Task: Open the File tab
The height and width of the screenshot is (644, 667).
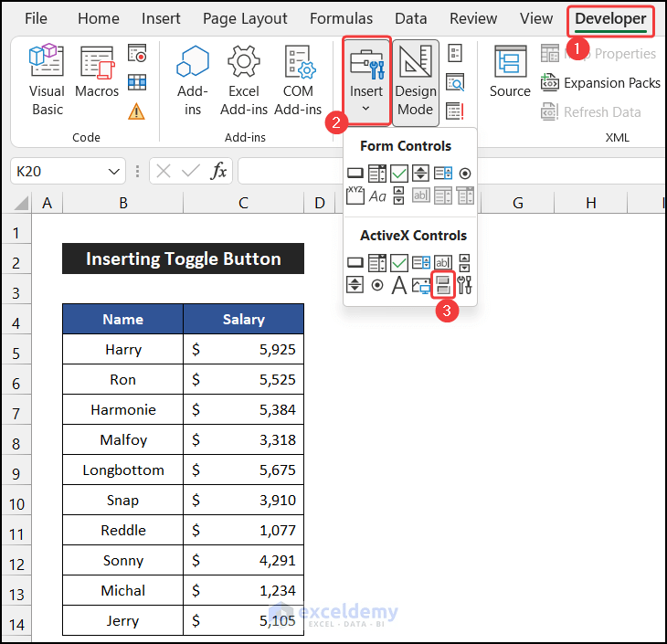Action: coord(36,18)
